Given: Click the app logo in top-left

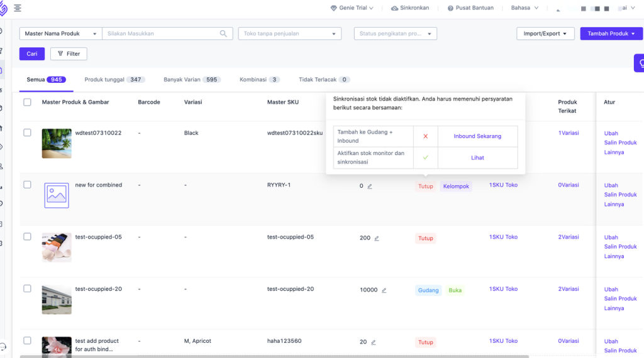Looking at the screenshot, I should [x=3, y=8].
